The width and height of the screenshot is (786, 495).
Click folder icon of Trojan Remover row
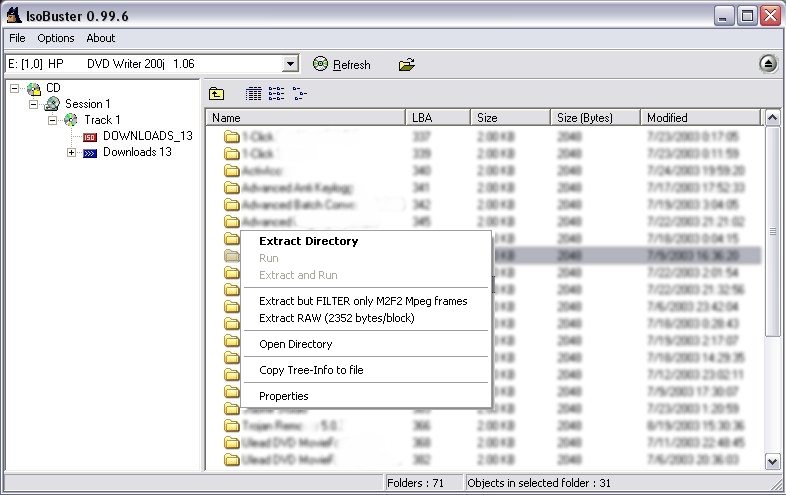click(232, 426)
